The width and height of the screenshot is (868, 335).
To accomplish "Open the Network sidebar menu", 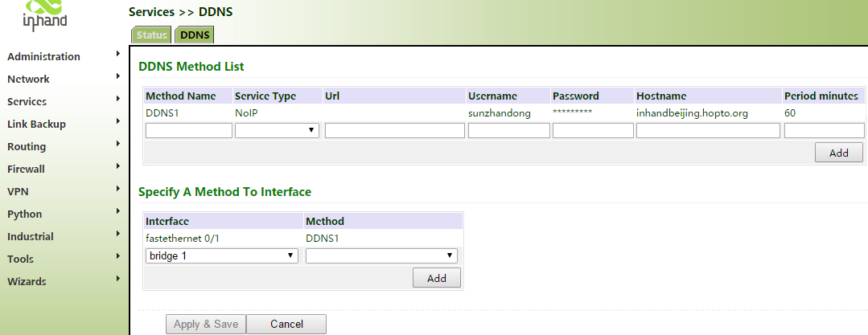I will click(28, 80).
